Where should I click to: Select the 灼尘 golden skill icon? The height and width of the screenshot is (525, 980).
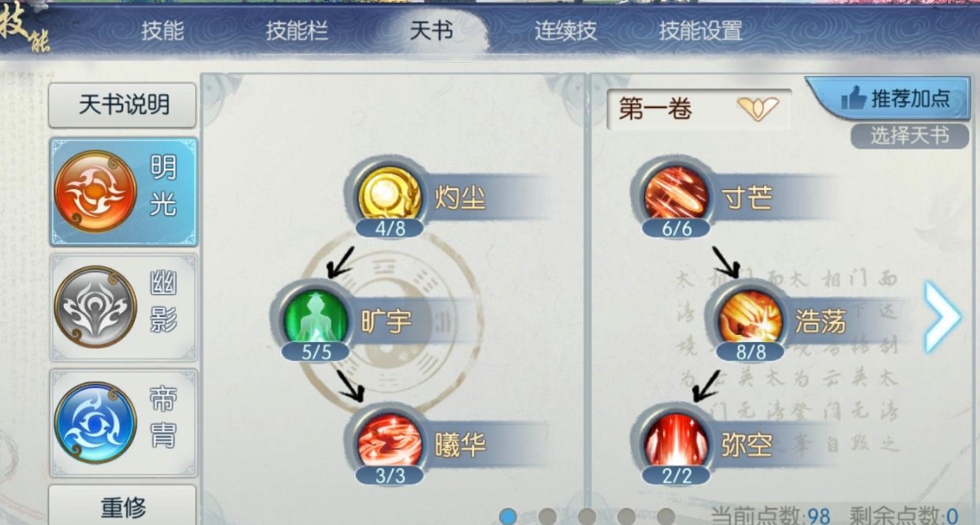[389, 194]
